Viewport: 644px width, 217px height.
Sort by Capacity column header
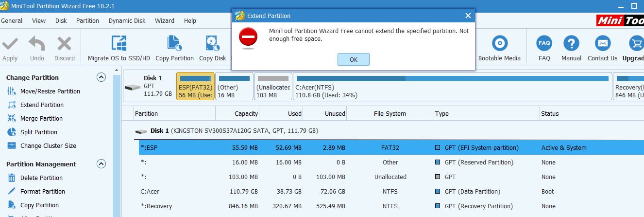237,113
